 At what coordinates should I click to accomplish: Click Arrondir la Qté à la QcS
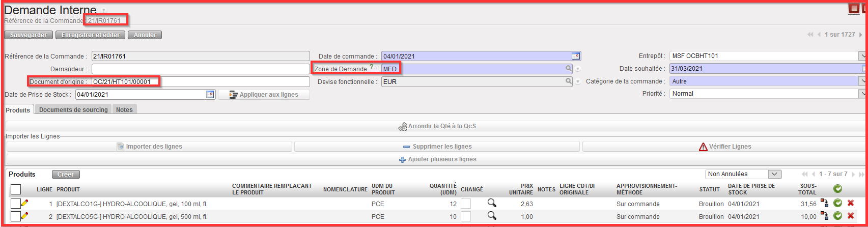point(437,126)
